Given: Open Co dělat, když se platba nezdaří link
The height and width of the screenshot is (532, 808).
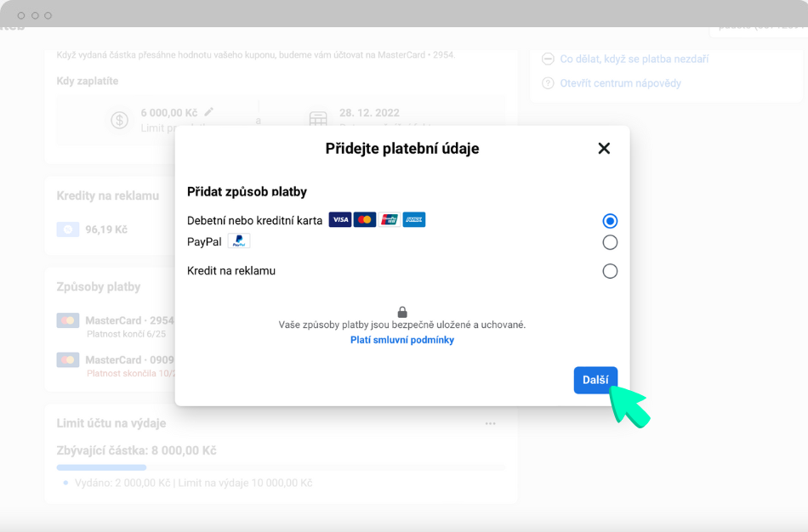Looking at the screenshot, I should (634, 59).
